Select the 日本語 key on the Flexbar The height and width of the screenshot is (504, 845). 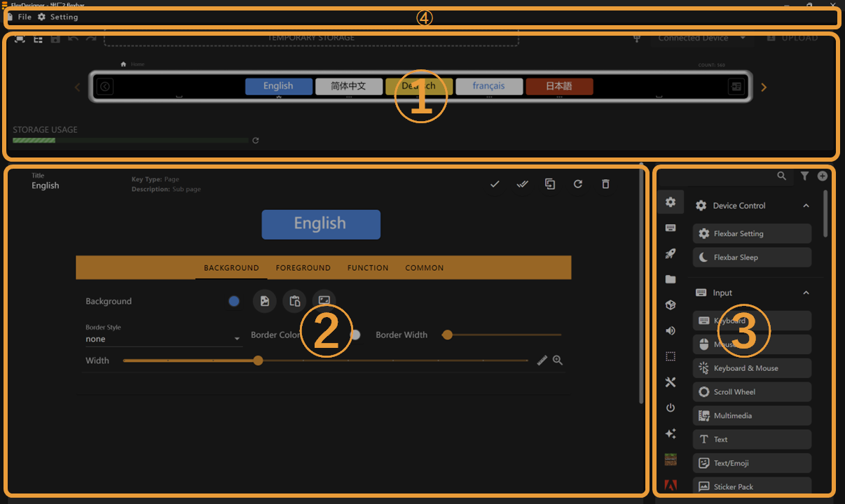click(x=559, y=86)
